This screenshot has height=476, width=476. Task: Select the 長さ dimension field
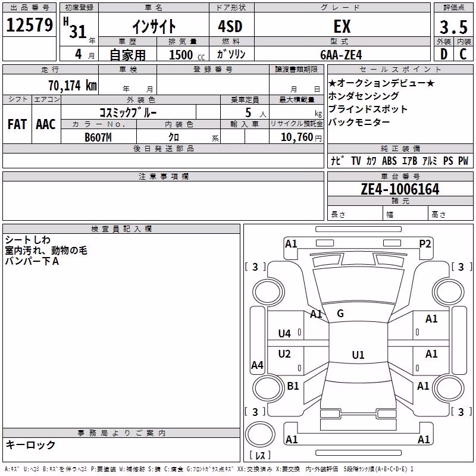355,214
